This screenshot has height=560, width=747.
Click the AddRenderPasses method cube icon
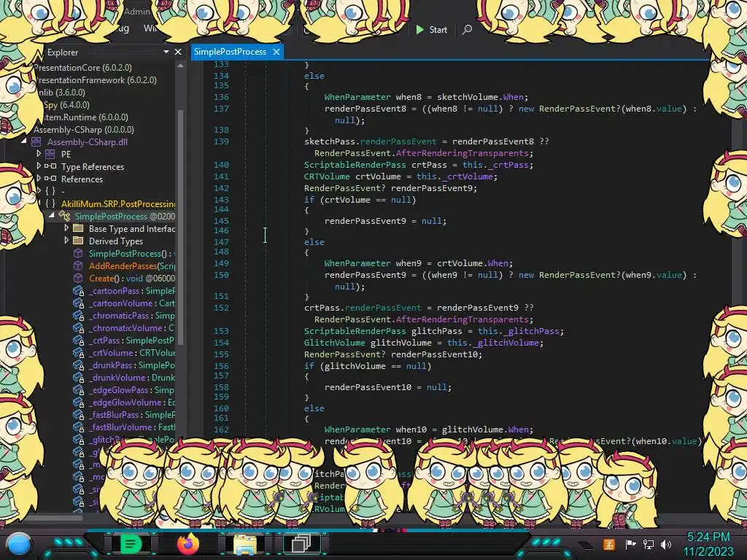tap(78, 265)
